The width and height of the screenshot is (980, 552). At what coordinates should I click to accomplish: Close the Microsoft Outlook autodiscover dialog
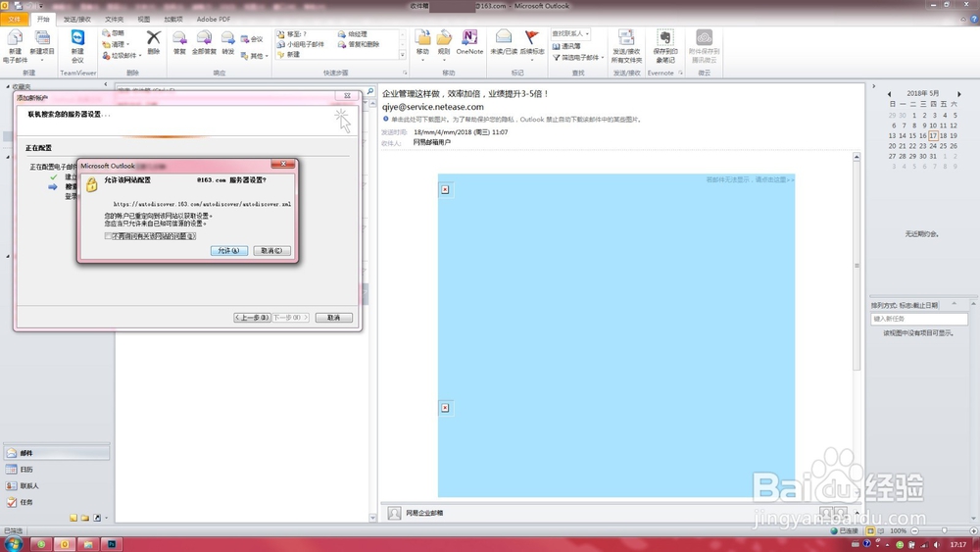coord(283,164)
